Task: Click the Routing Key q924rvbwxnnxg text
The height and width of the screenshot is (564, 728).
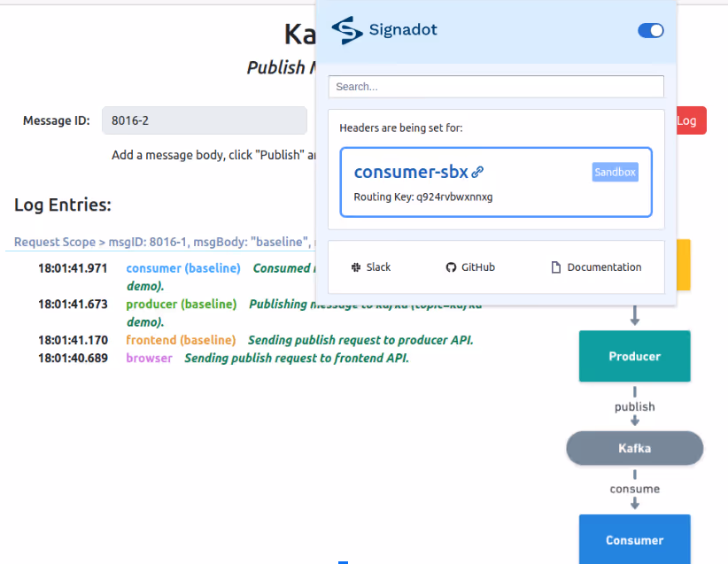Action: (x=423, y=197)
